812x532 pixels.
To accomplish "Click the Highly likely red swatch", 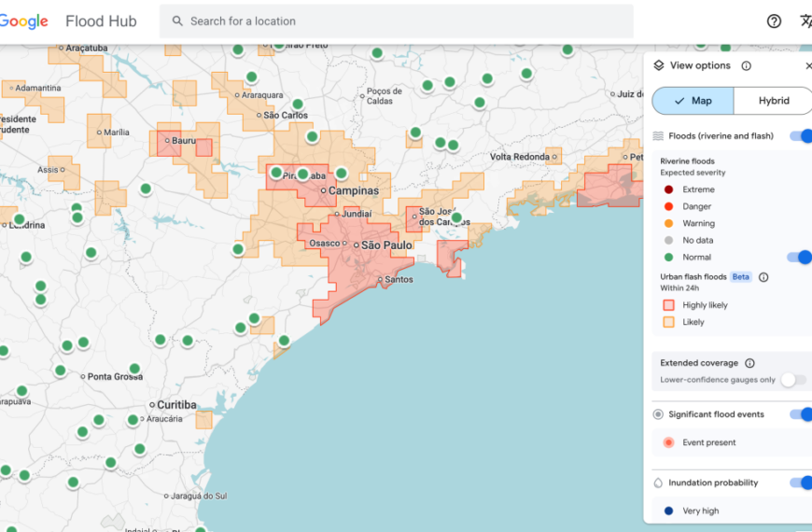I will click(668, 305).
